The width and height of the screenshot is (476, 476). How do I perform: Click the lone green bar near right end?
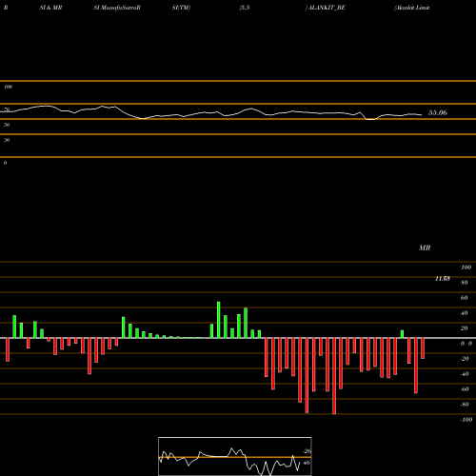[x=402, y=334]
